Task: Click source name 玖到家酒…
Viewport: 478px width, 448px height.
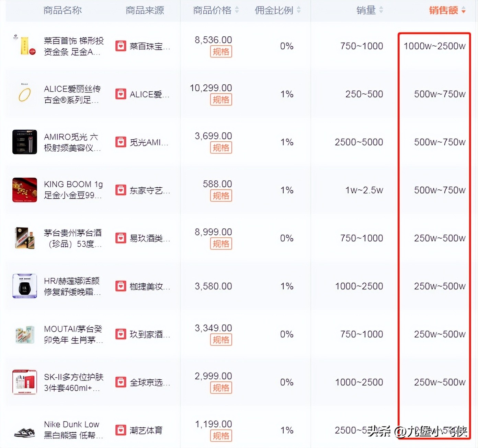Action: click(x=150, y=334)
